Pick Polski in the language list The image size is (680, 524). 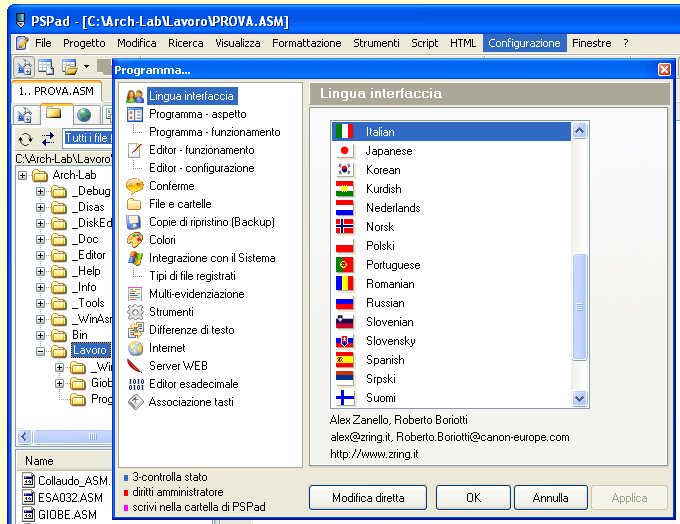click(451, 246)
